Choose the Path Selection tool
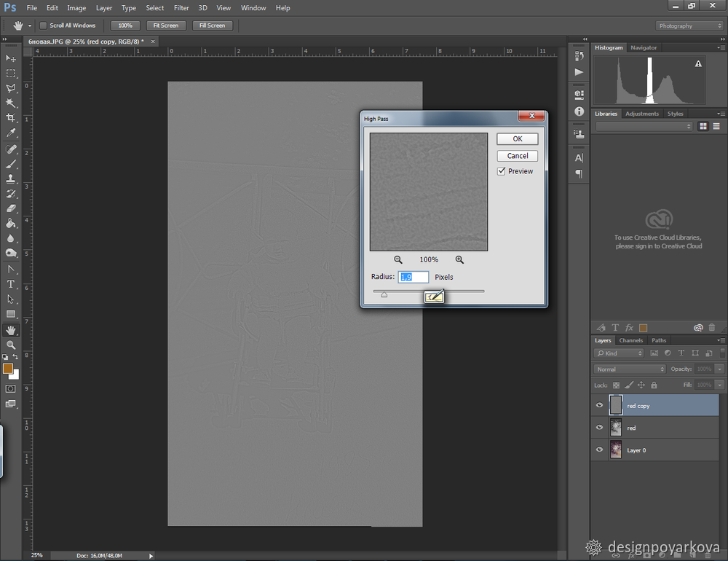This screenshot has width=728, height=561. 11,299
